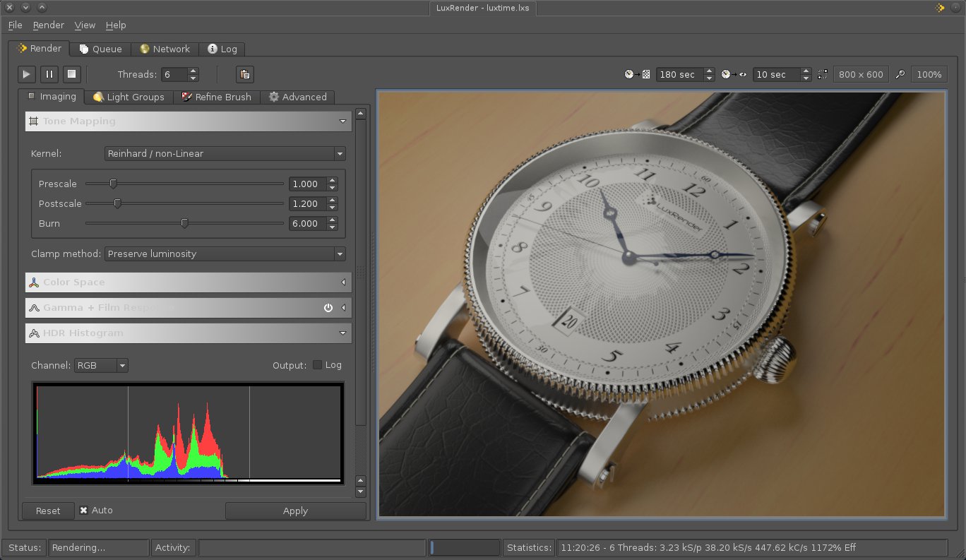Click the magnifier zoom icon

(900, 74)
